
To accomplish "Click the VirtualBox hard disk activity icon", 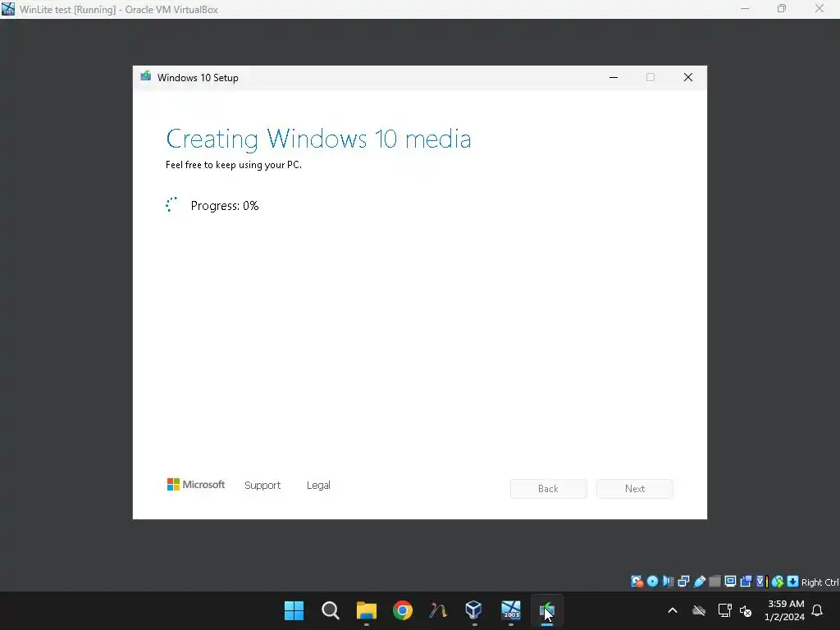I will [637, 582].
